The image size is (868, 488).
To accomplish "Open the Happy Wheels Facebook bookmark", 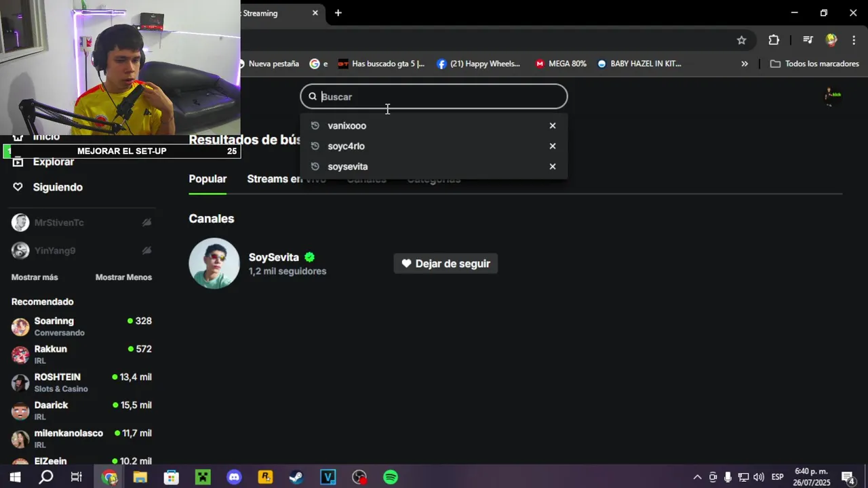I will (479, 64).
